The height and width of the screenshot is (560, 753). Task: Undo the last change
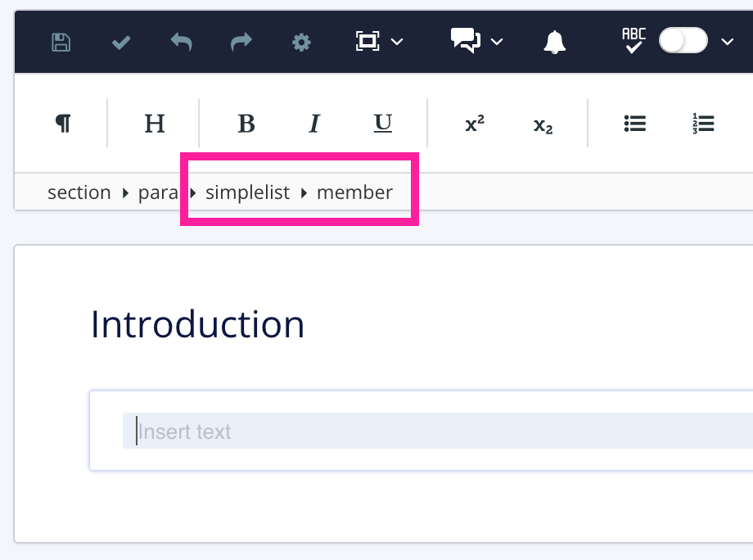(x=180, y=42)
